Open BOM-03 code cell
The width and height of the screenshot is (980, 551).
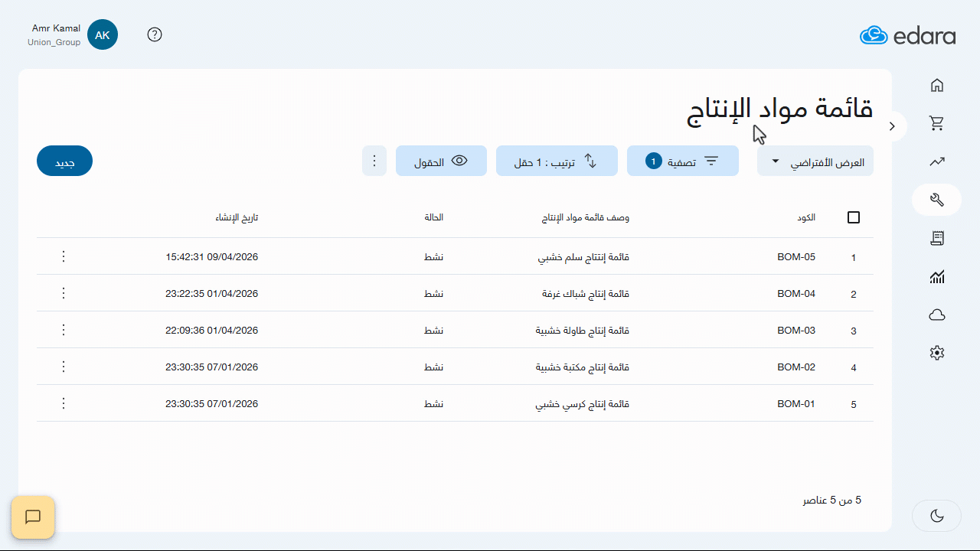pos(796,331)
